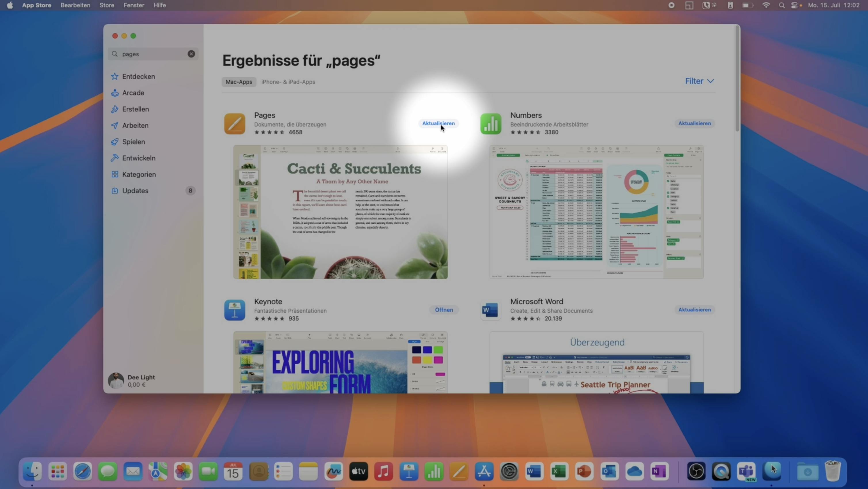
Task: Switch to iPhone- & iPad-Apps tab
Action: coord(288,82)
